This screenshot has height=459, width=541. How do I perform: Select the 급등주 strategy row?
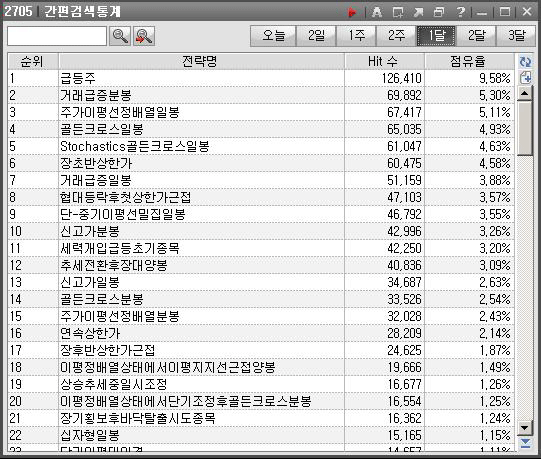[261, 78]
